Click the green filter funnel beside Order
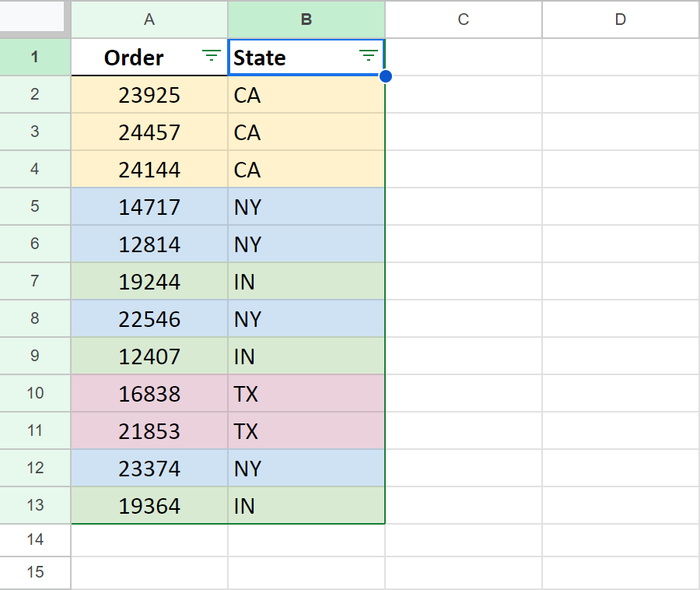 211,56
